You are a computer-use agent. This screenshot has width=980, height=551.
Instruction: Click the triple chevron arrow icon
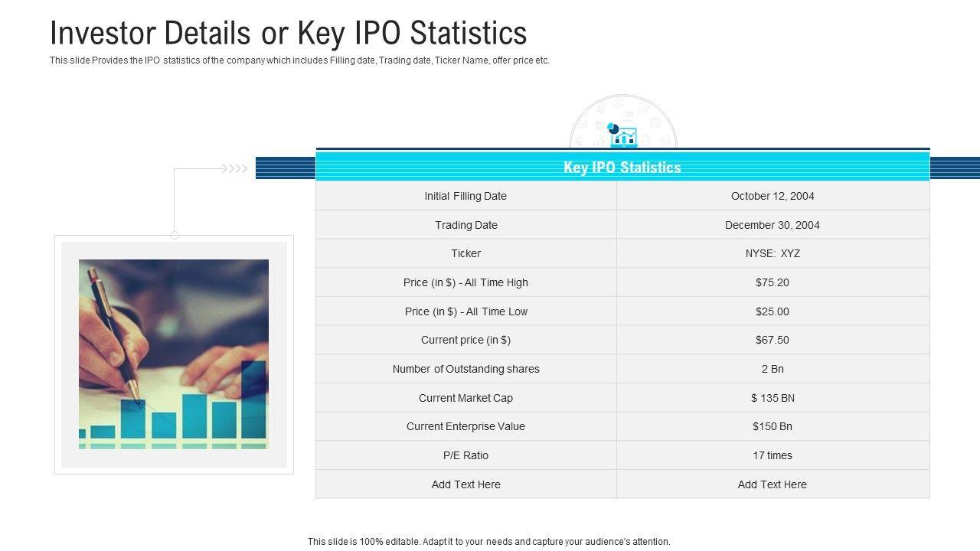(234, 168)
